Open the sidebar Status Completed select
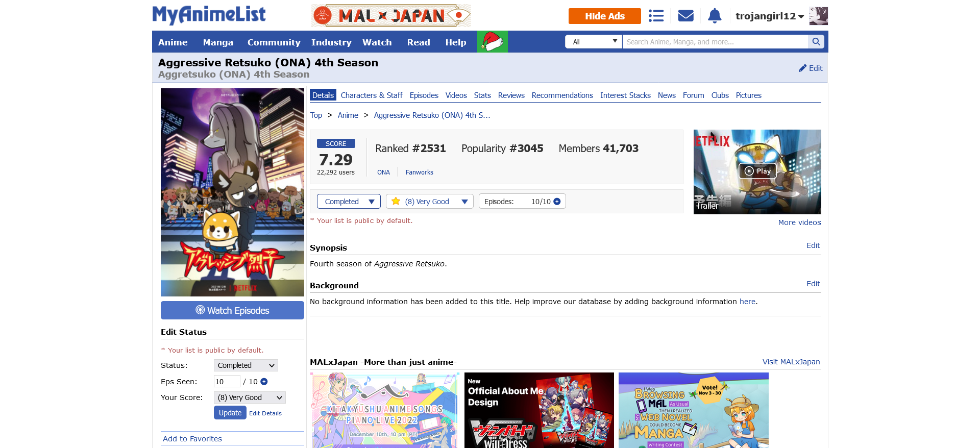980x448 pixels. [x=246, y=365]
